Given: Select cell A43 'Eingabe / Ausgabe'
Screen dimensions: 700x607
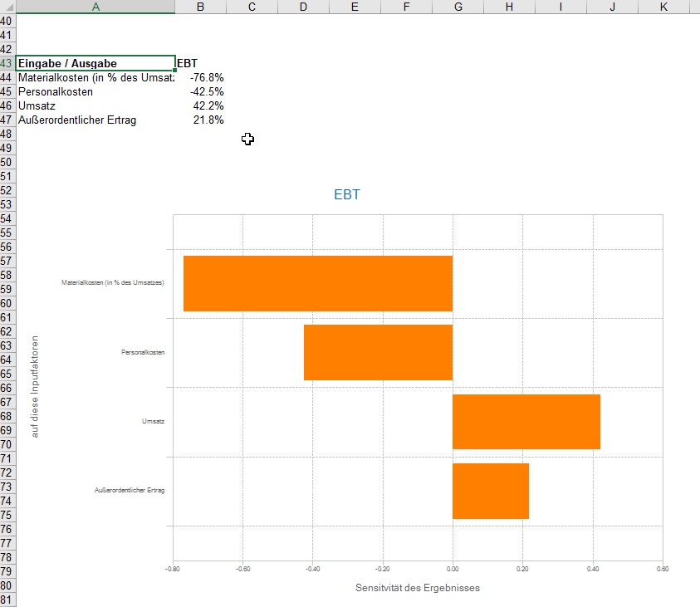Looking at the screenshot, I should click(95, 63).
